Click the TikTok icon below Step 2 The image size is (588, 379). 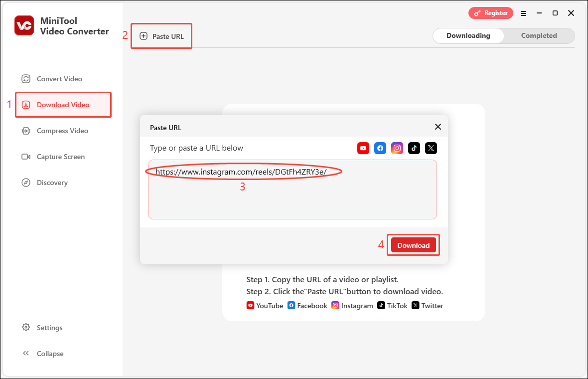coord(381,305)
